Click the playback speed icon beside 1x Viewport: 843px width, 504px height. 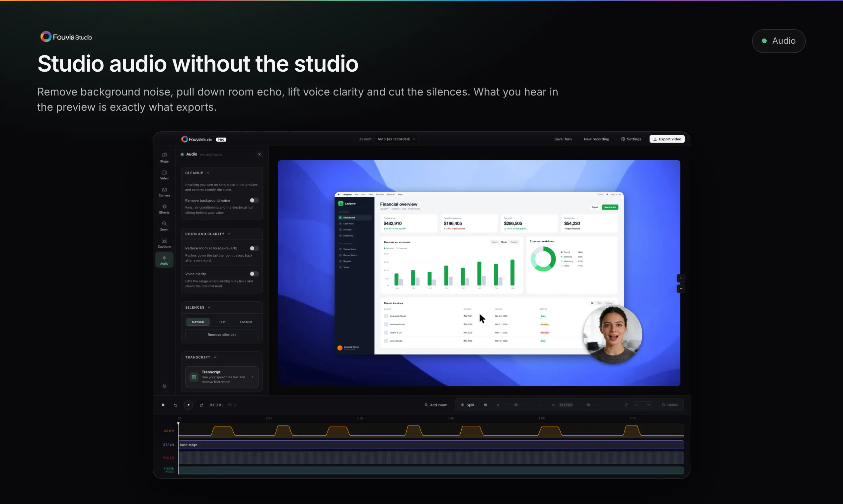point(627,405)
